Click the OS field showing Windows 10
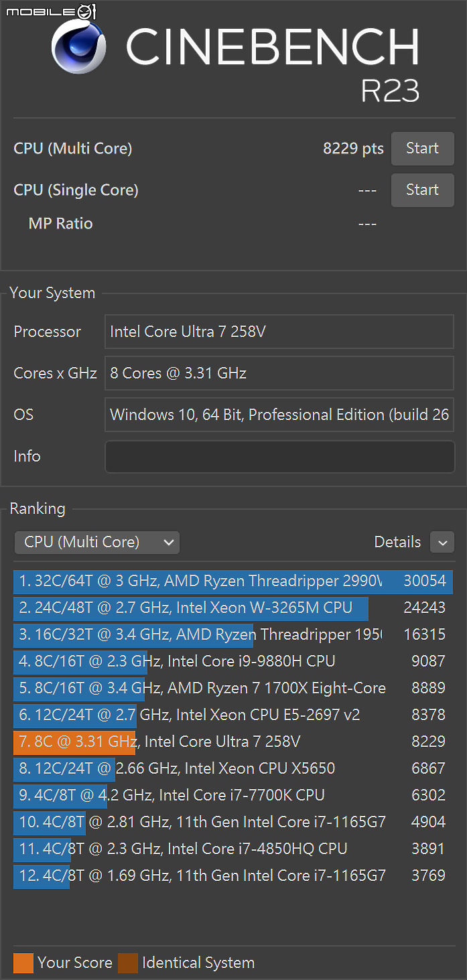 (280, 415)
